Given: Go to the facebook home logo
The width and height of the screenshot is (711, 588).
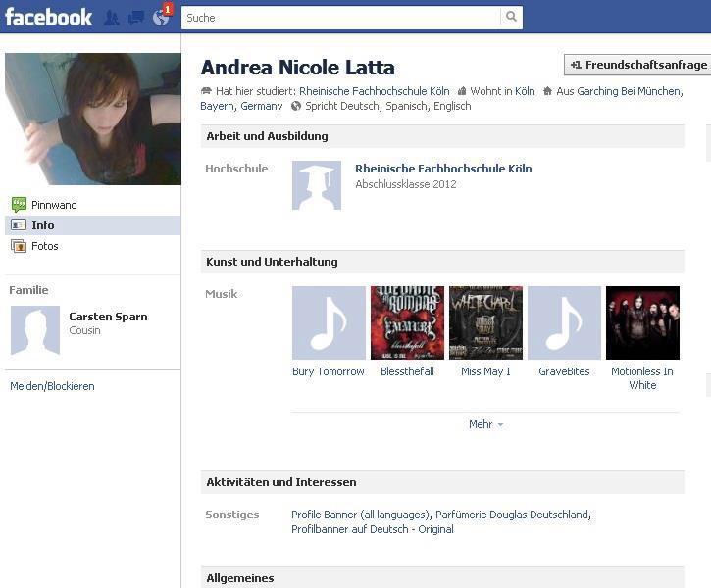Looking at the screenshot, I should point(48,18).
